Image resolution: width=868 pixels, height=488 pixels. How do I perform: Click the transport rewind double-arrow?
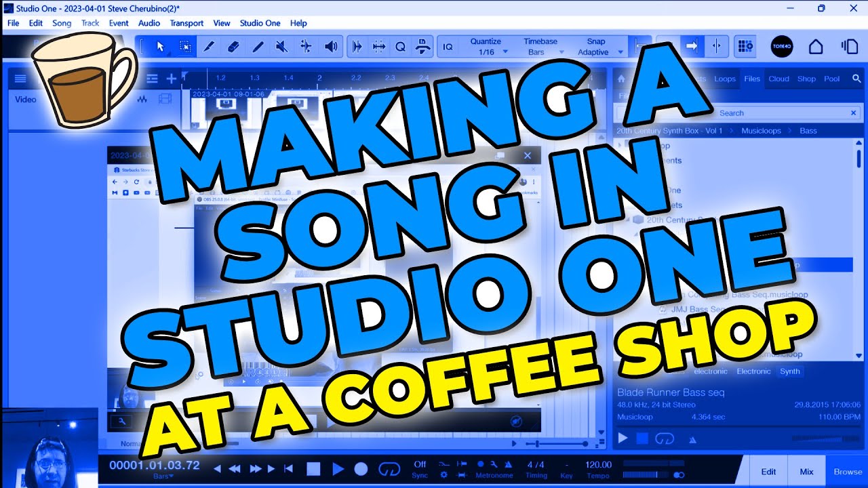(235, 468)
